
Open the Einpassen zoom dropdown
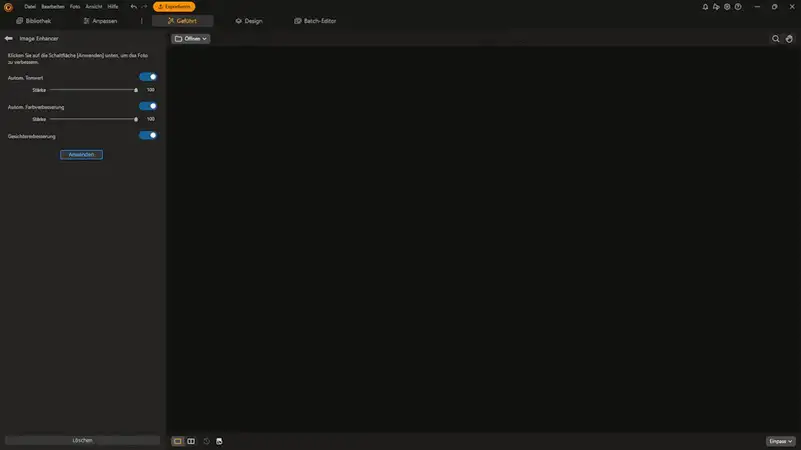[780, 441]
